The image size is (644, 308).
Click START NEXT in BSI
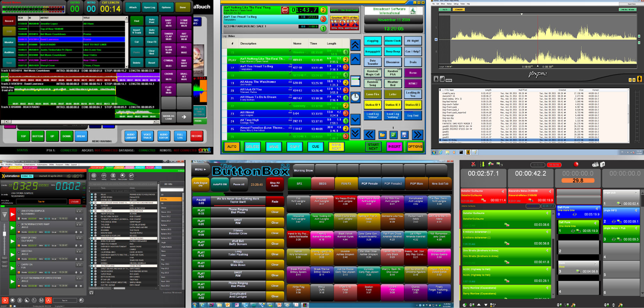click(x=373, y=146)
